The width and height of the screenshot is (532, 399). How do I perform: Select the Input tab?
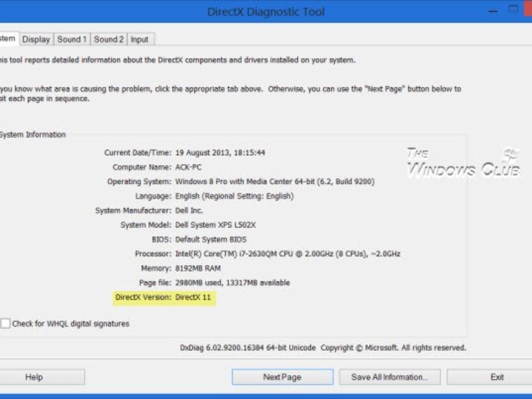(140, 39)
